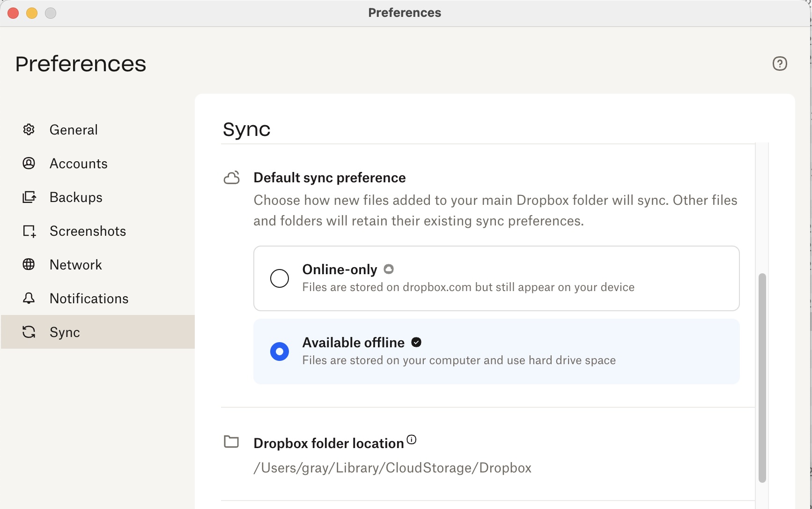Open the General preferences tab
The height and width of the screenshot is (509, 812).
point(74,130)
